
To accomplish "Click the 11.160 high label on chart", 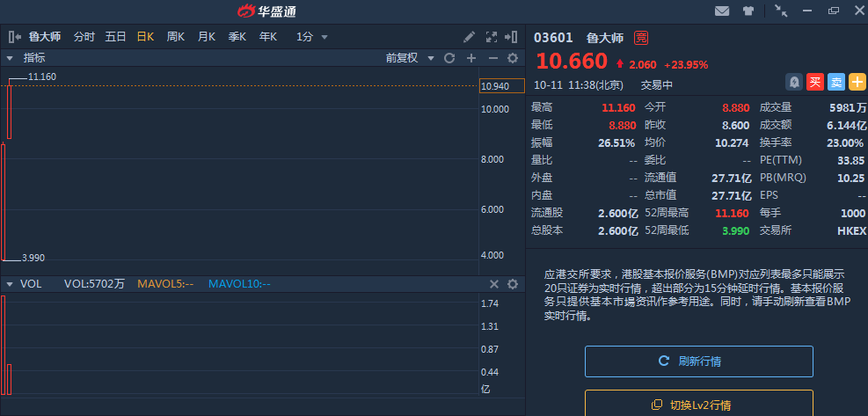I will click(42, 77).
